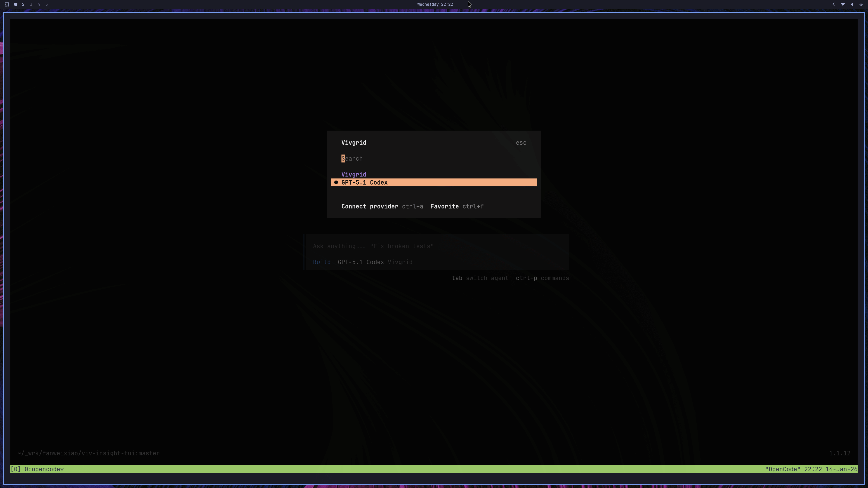Click Connect provider option
This screenshot has height=488, width=868.
point(369,206)
